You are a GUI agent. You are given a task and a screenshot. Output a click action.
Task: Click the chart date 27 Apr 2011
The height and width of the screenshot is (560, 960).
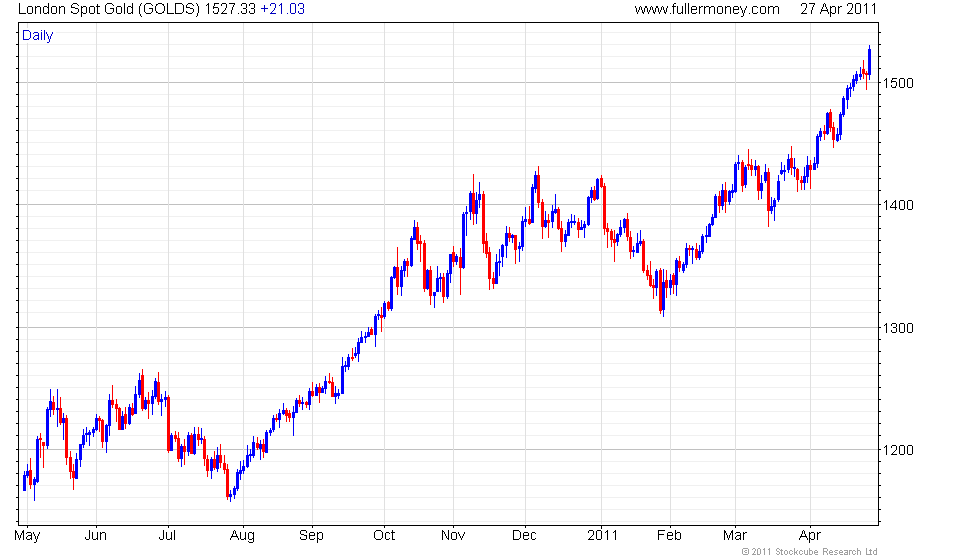pyautogui.click(x=838, y=9)
